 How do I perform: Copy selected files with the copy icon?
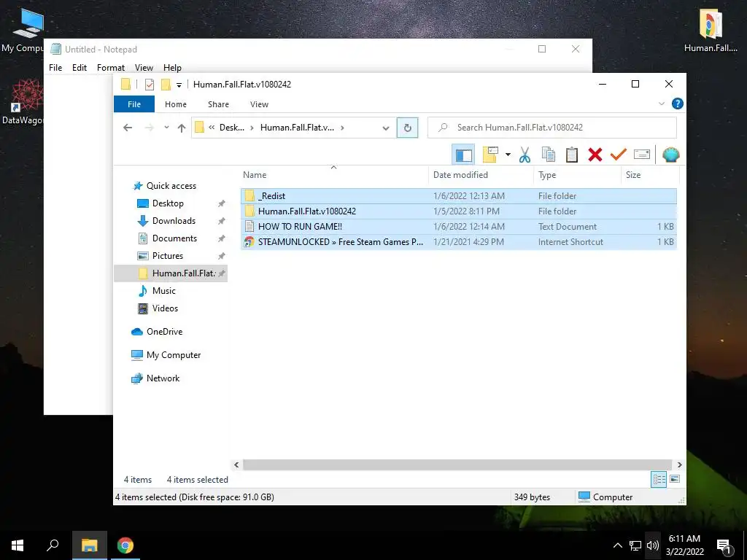[x=549, y=155]
